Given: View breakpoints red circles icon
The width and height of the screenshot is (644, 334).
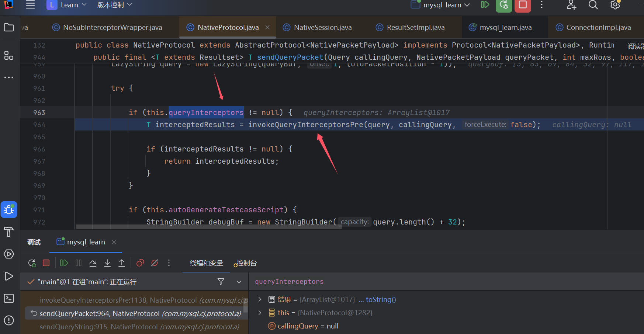Looking at the screenshot, I should pyautogui.click(x=140, y=263).
